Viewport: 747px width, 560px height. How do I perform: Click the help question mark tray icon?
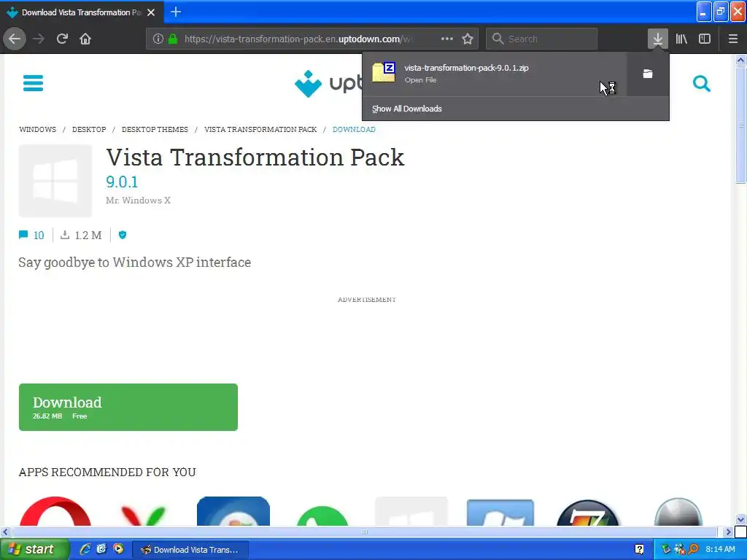[x=639, y=550]
